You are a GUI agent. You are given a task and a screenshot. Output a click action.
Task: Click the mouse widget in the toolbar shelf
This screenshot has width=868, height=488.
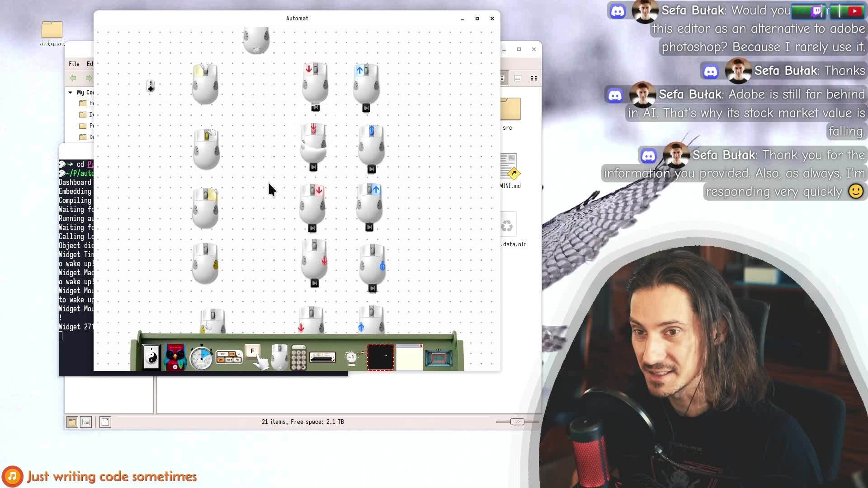point(280,356)
